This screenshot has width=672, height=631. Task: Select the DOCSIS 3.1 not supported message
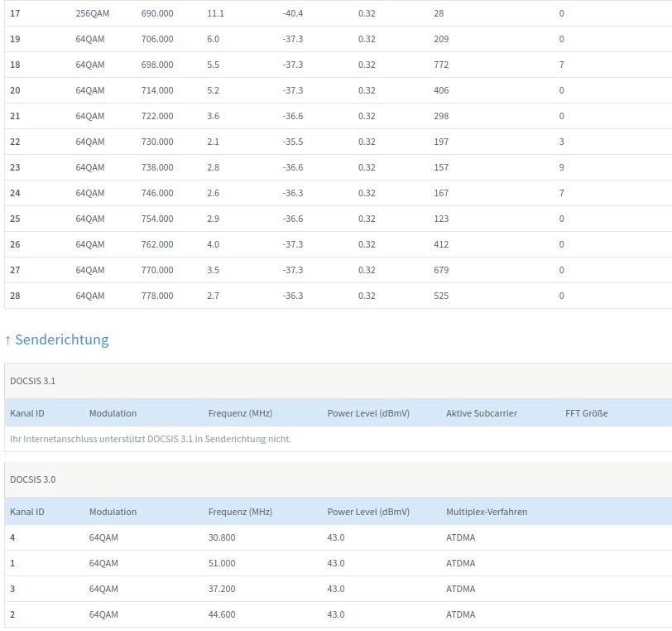(x=151, y=439)
